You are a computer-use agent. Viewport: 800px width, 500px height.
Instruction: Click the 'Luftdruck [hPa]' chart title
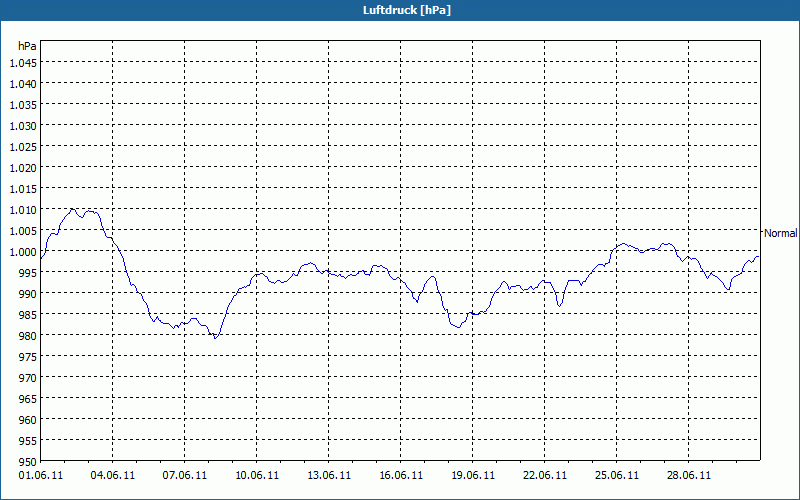[407, 10]
